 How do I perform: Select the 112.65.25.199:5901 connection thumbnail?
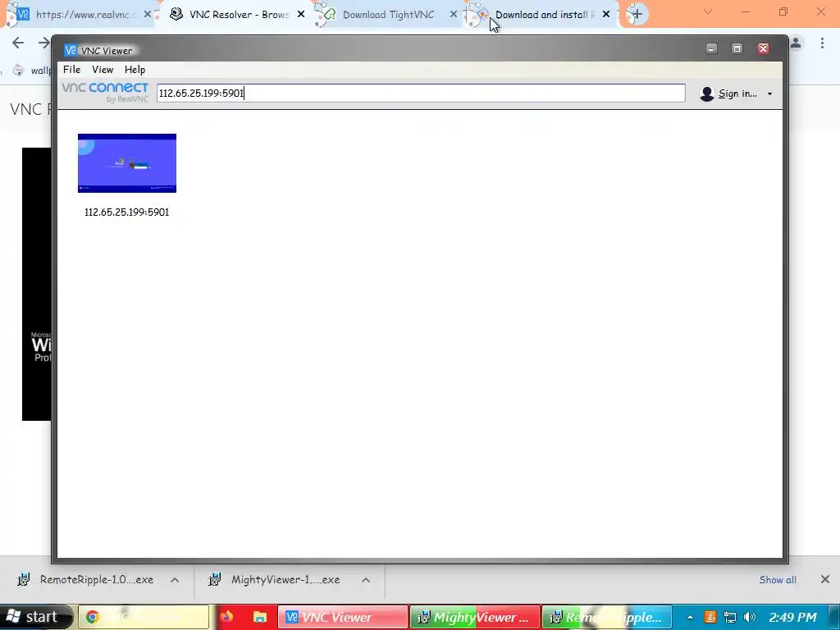pos(127,163)
